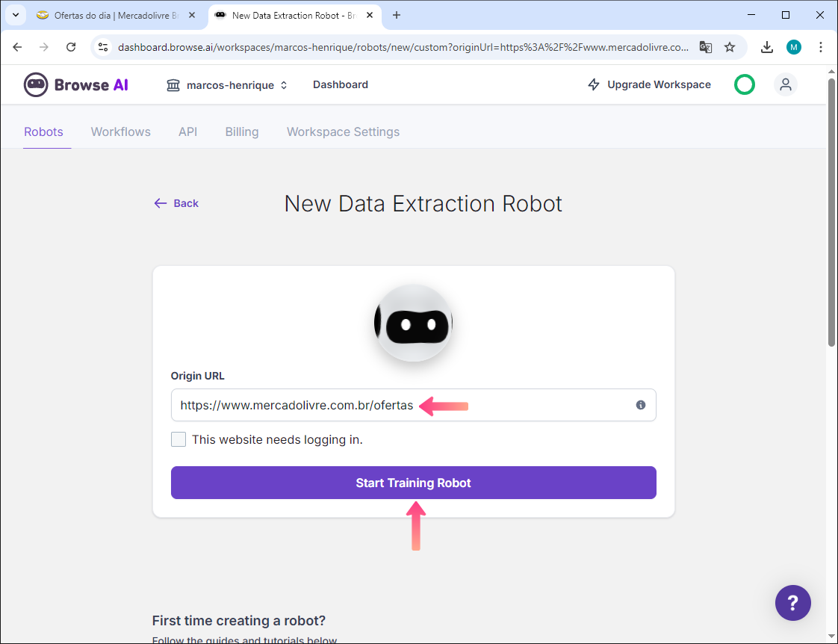Open the browser downloads icon
The height and width of the screenshot is (644, 838).
(767, 47)
